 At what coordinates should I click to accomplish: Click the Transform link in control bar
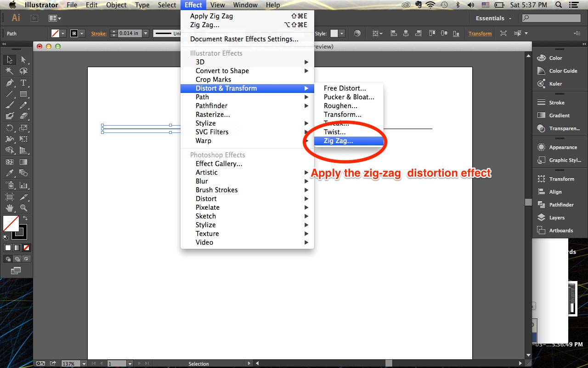coord(480,34)
